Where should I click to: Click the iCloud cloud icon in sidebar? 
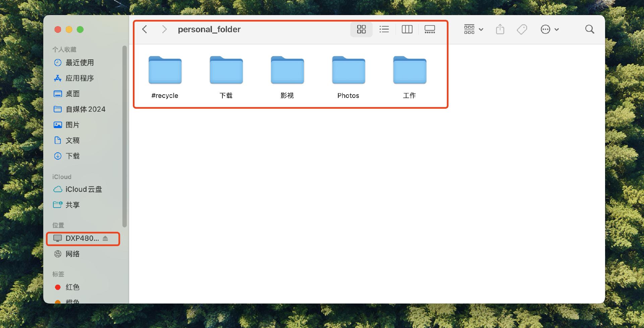tap(58, 189)
